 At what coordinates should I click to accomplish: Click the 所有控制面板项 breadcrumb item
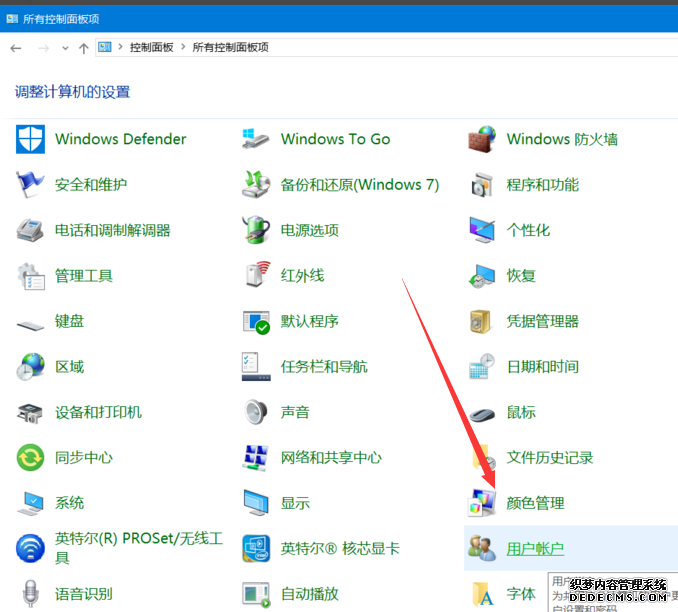tap(230, 47)
